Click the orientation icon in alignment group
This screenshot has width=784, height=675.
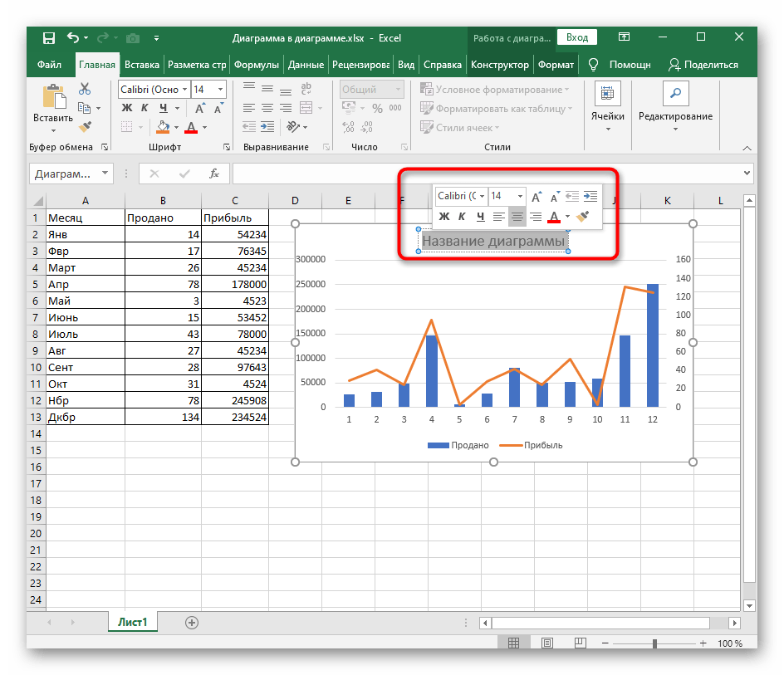pos(293,127)
